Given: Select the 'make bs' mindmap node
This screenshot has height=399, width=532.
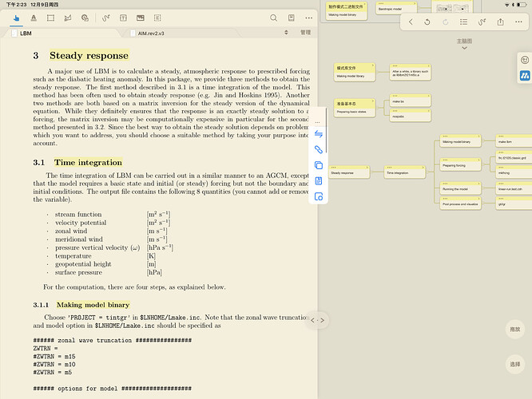Looking at the screenshot, I should [411, 101].
